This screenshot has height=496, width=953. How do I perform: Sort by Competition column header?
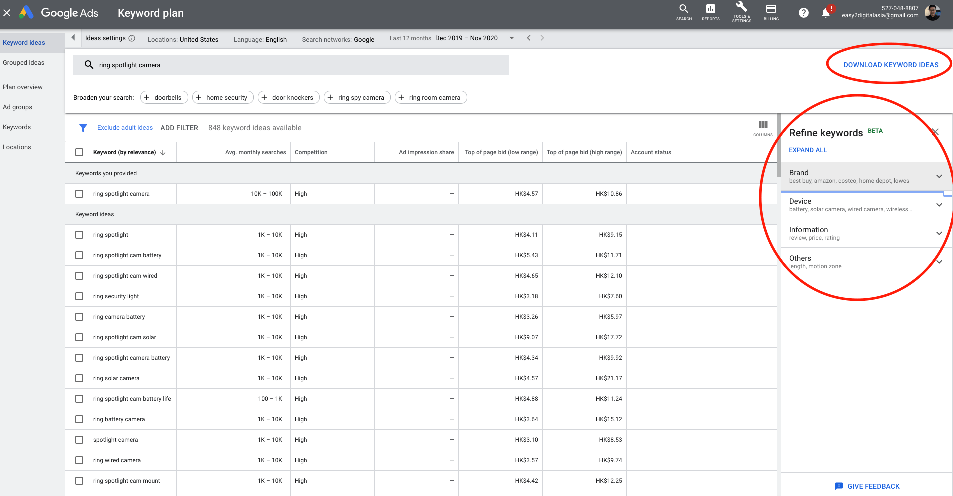pos(311,153)
